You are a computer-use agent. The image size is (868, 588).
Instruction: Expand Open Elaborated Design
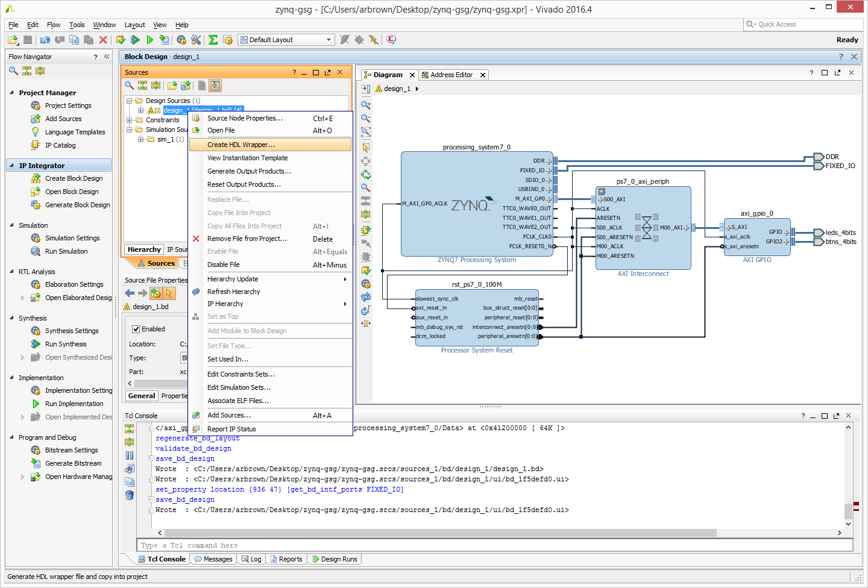pyautogui.click(x=23, y=298)
